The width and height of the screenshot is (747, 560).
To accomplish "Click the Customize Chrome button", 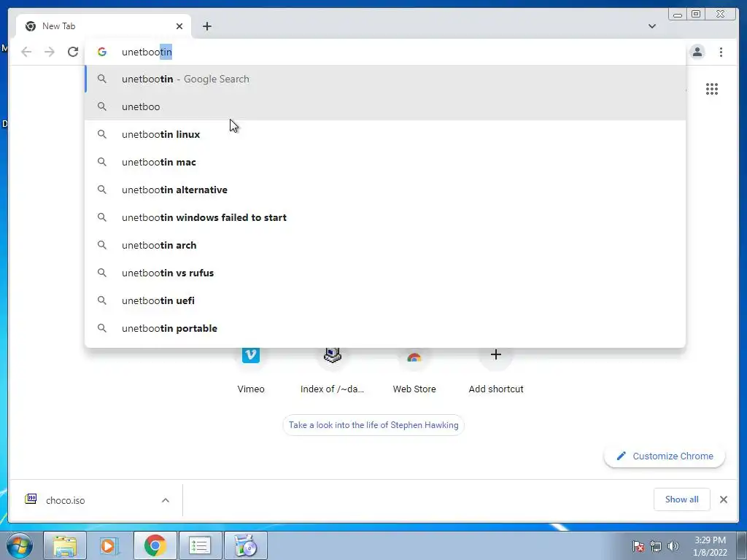I will (x=665, y=456).
